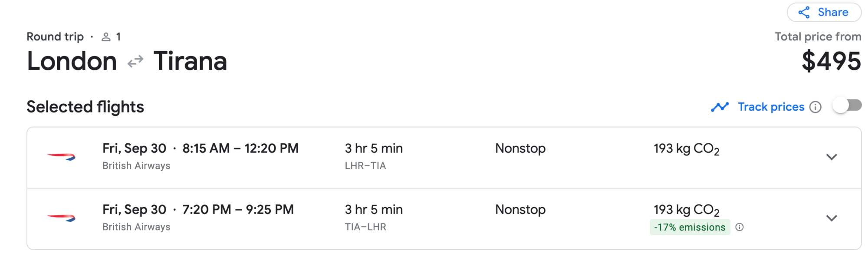This screenshot has width=868, height=254.
Task: Click the 193 kg CO2 value on outbound flight
Action: click(x=687, y=149)
